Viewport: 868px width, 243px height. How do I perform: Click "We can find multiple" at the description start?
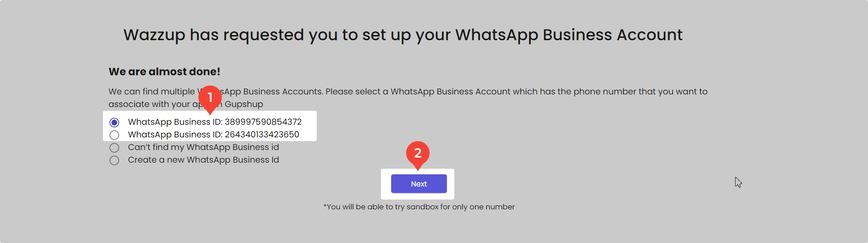pos(152,92)
